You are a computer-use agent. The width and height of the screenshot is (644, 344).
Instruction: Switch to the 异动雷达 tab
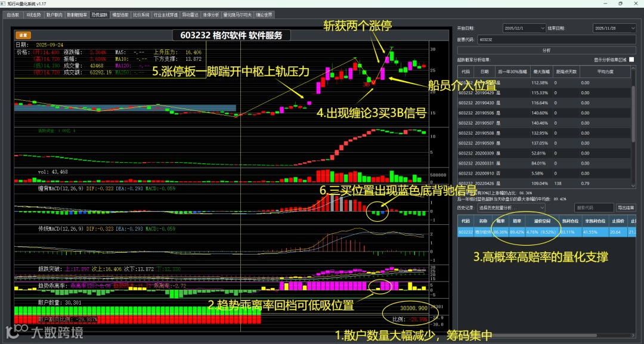(x=190, y=15)
